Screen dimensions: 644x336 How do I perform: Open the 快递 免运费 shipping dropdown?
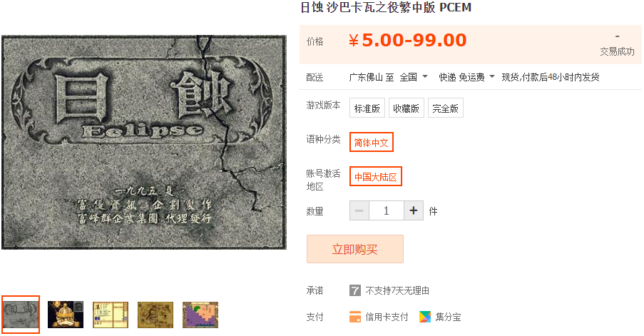coord(466,77)
